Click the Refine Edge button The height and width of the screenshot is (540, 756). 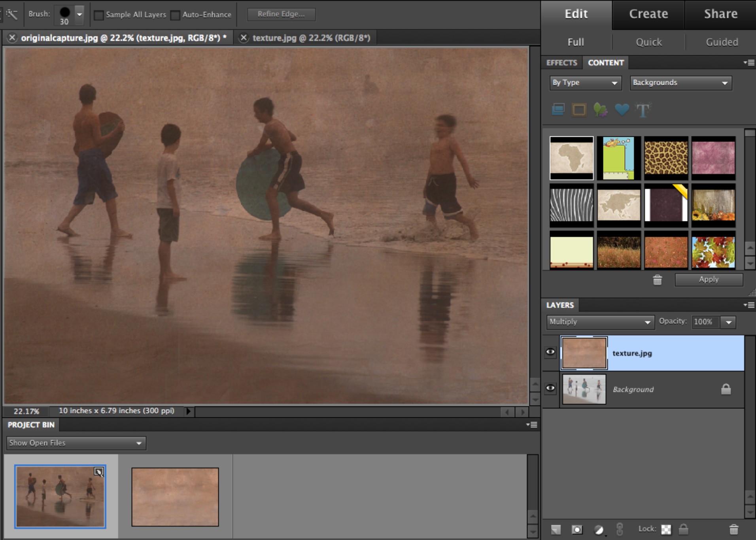coord(281,14)
